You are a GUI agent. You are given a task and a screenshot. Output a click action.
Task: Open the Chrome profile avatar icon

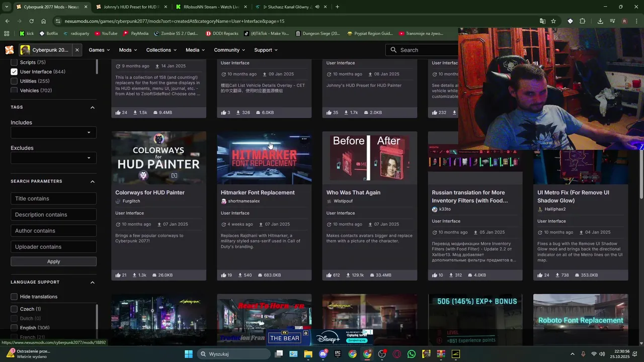[x=624, y=21]
